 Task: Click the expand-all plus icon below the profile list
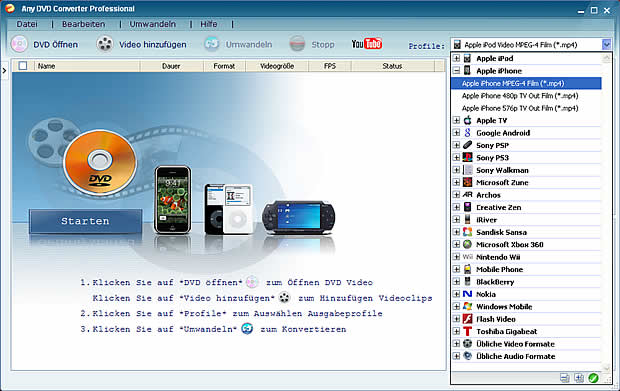point(579,378)
